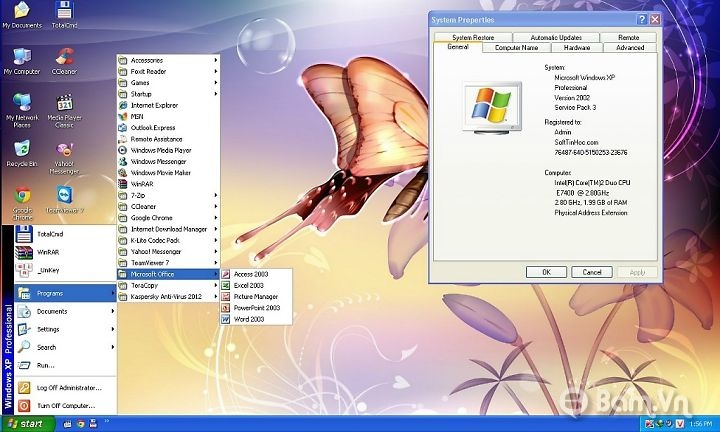Click the Start button
This screenshot has height=432, width=720.
click(27, 424)
